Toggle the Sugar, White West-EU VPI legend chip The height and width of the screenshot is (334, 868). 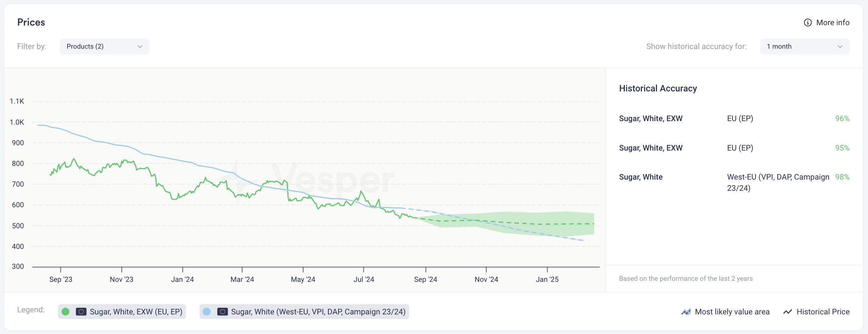pyautogui.click(x=304, y=312)
